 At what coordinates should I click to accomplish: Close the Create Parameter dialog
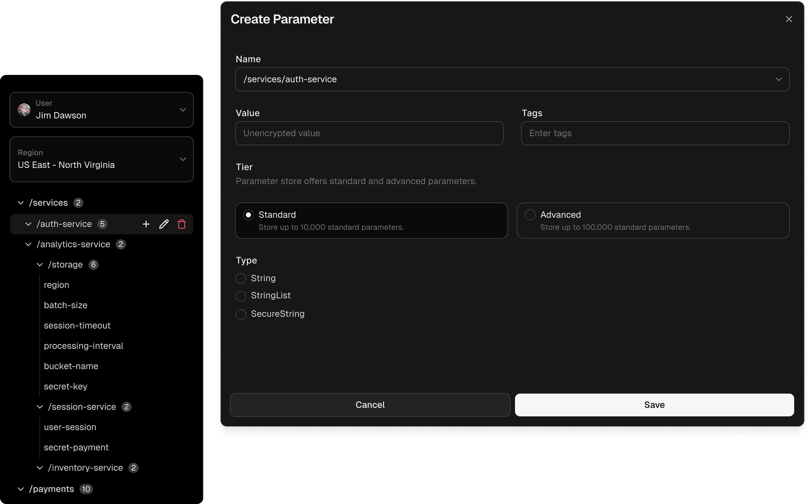tap(789, 19)
